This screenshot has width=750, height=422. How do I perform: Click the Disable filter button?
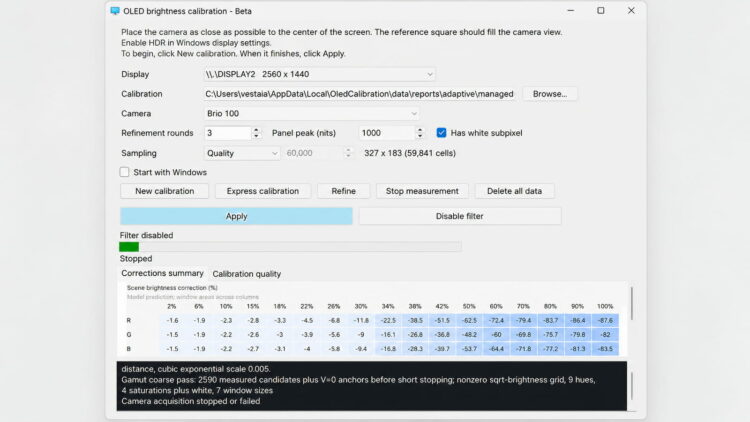[x=460, y=216]
